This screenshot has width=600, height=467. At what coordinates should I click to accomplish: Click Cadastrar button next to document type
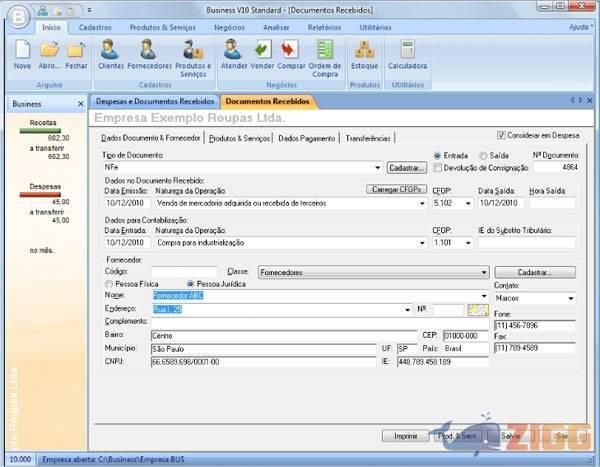coord(407,168)
